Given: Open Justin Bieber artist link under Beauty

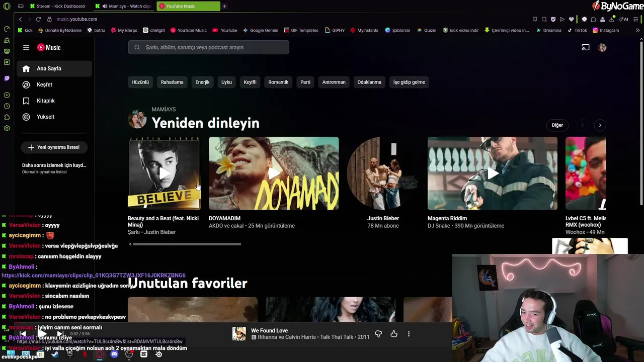Looking at the screenshot, I should pos(160,232).
